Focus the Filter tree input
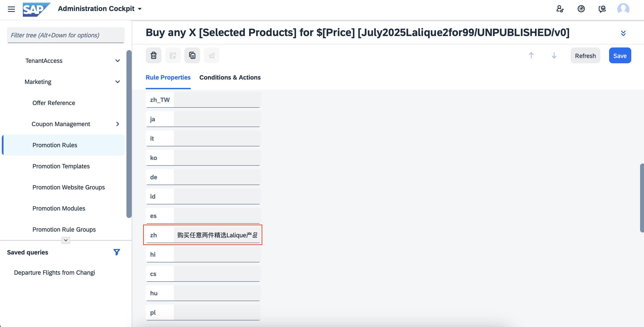The width and height of the screenshot is (644, 327). 66,35
